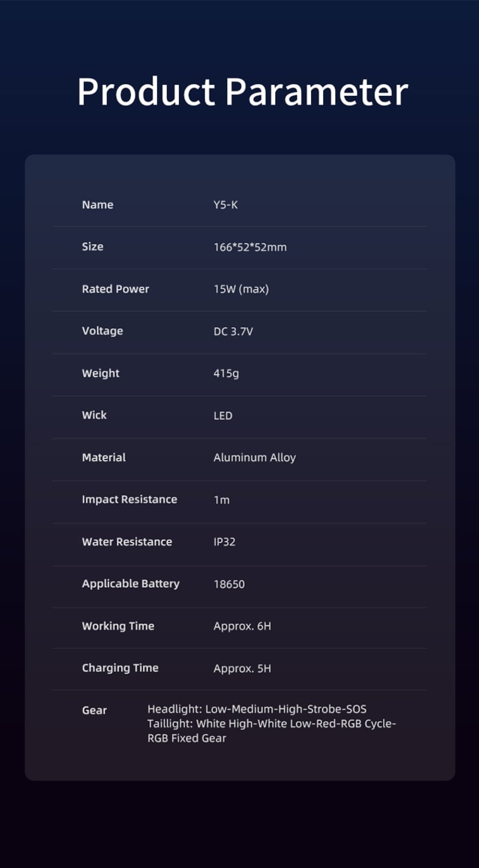This screenshot has height=868, width=479.
Task: Click the 18650 battery value
Action: tap(229, 584)
